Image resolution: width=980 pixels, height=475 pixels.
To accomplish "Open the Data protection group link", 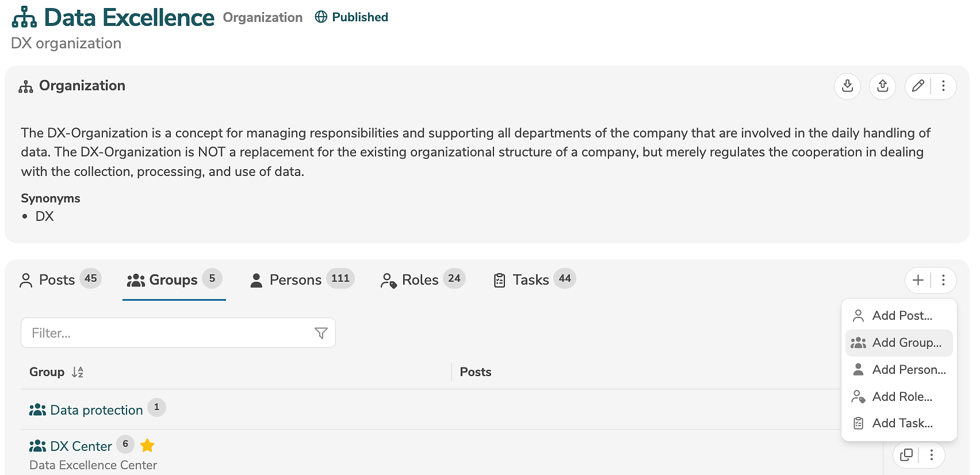I will (96, 410).
